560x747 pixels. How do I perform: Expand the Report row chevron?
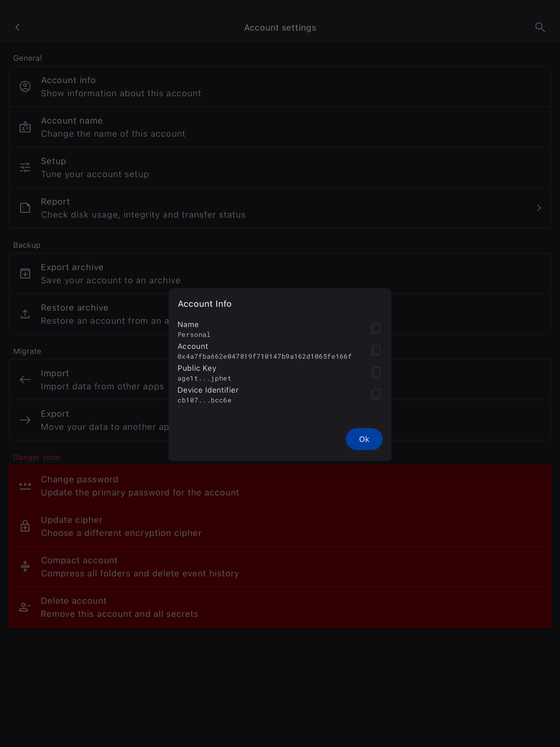(539, 208)
